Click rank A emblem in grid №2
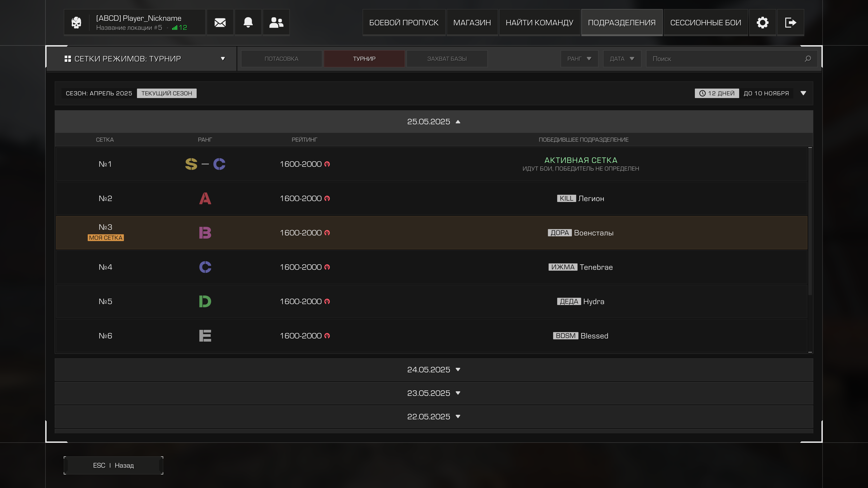The image size is (868, 488). (x=205, y=198)
